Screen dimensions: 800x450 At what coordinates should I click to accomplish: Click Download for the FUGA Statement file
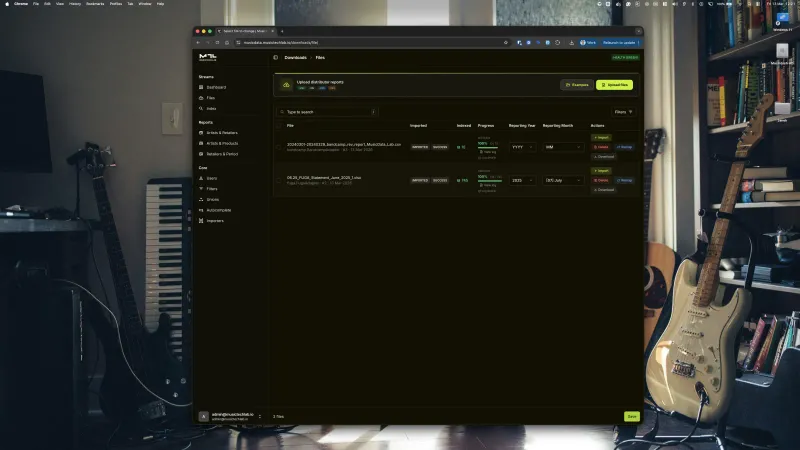click(x=604, y=190)
